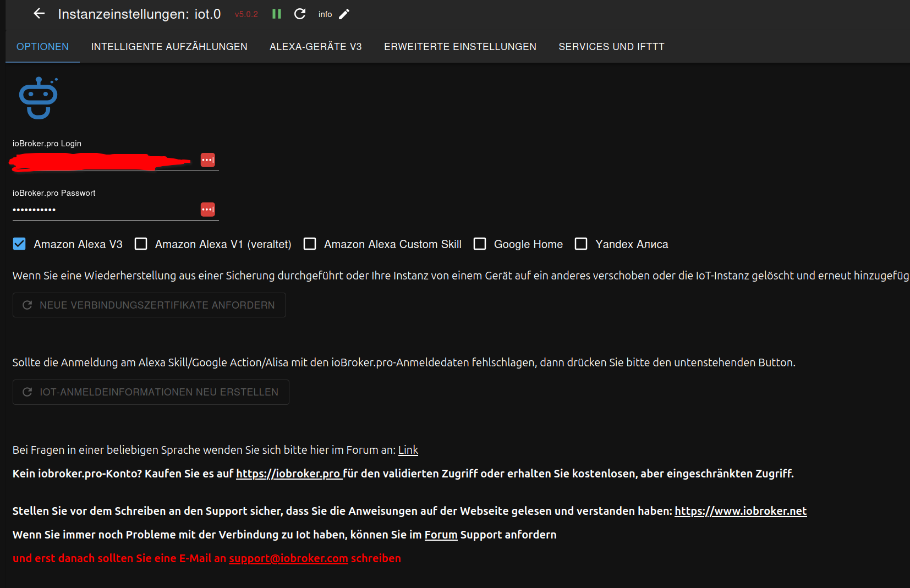This screenshot has width=910, height=588.
Task: Click password manager icon in Login field
Action: [208, 160]
